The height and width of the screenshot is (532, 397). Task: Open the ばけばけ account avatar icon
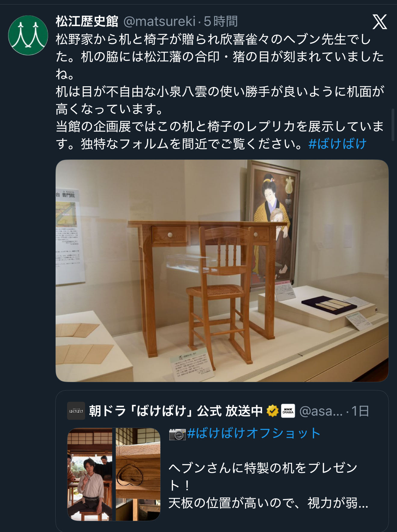[76, 411]
